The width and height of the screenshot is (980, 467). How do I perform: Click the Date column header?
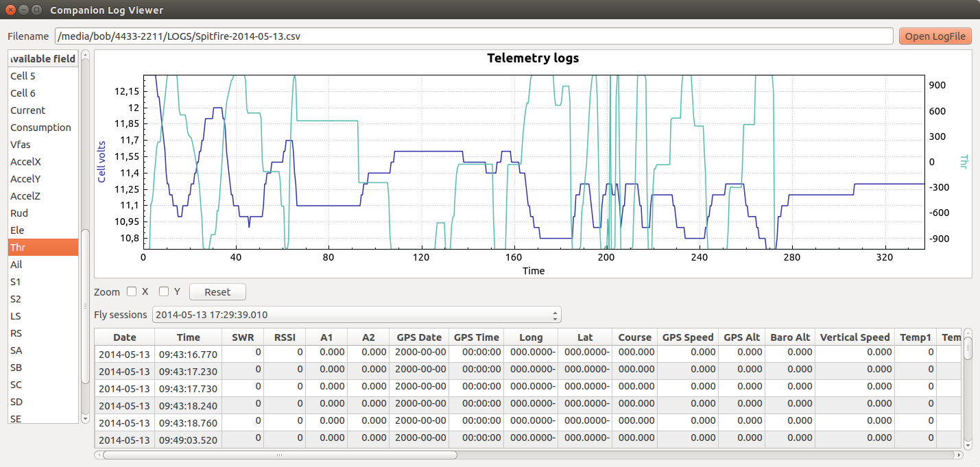click(x=125, y=337)
